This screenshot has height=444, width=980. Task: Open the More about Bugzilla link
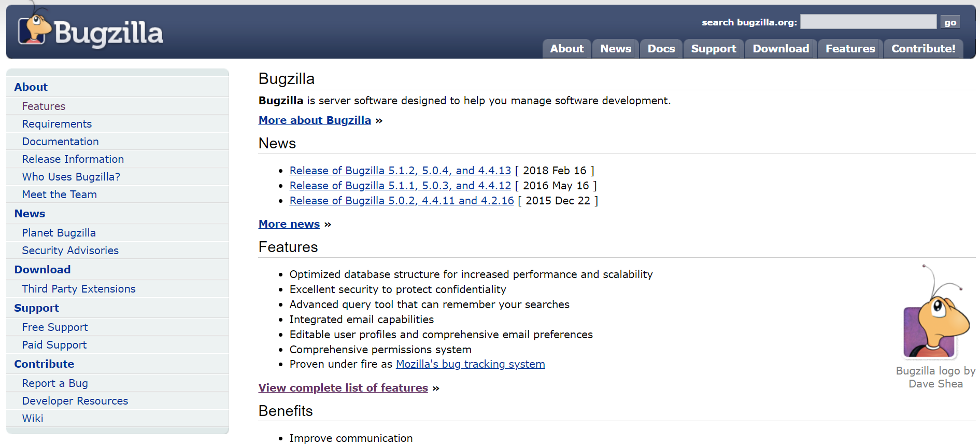(315, 120)
